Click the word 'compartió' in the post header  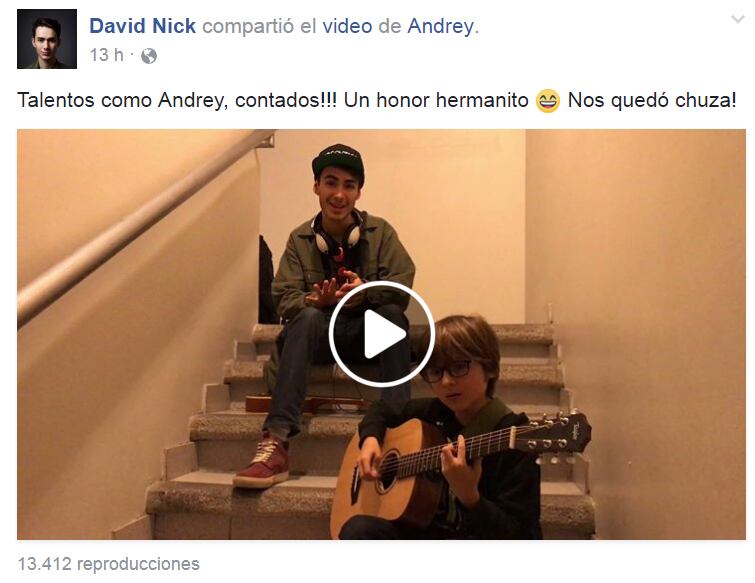247,26
